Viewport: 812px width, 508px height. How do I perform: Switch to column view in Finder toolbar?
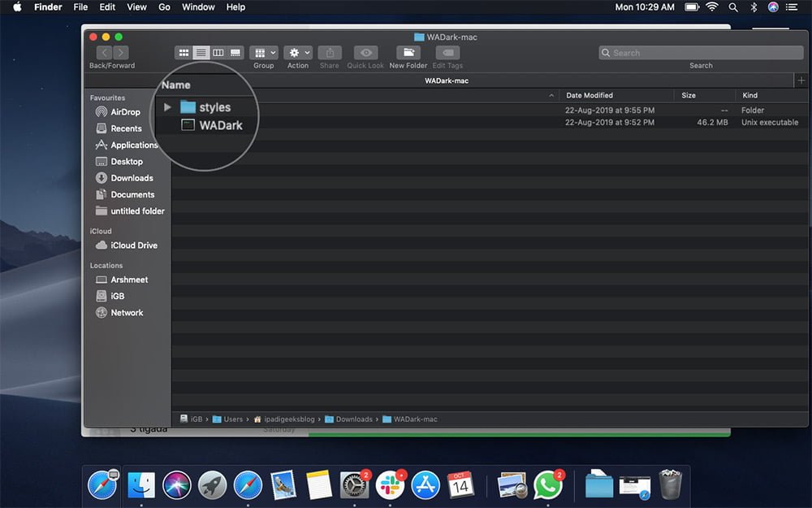point(218,52)
